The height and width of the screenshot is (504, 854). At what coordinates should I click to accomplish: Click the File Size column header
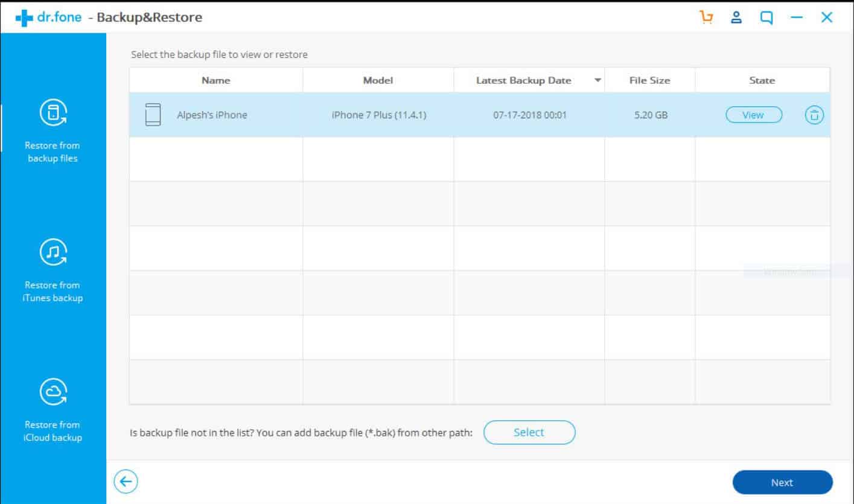(x=649, y=80)
